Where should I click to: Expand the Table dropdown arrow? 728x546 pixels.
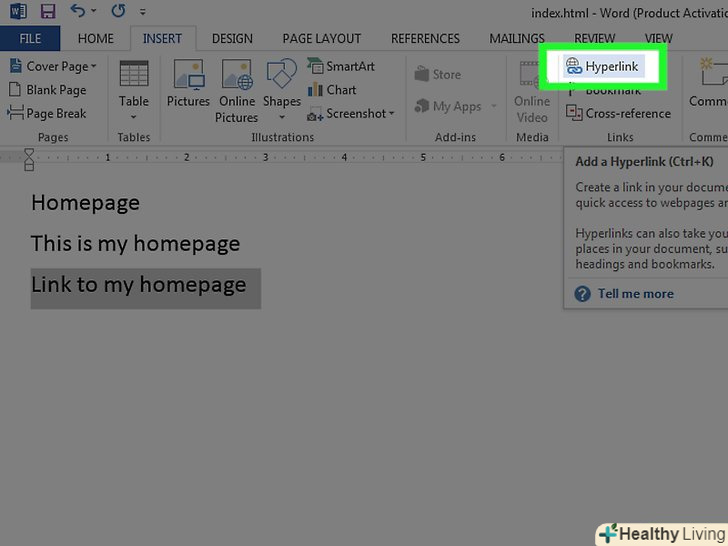(x=134, y=117)
